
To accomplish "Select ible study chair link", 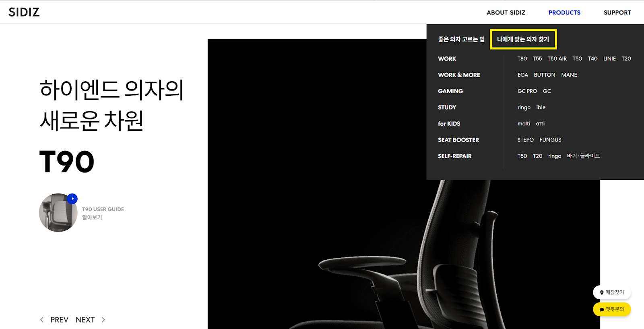I will 541,107.
